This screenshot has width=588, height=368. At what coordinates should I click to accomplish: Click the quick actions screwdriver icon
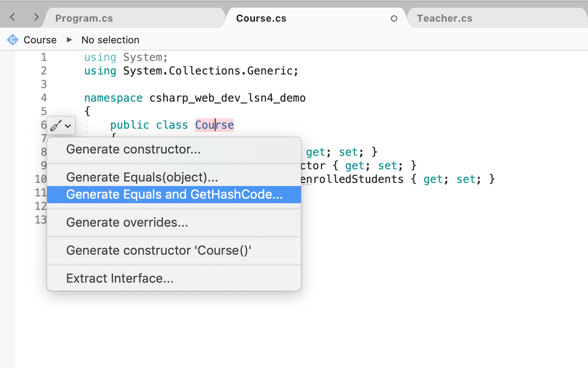pyautogui.click(x=56, y=126)
